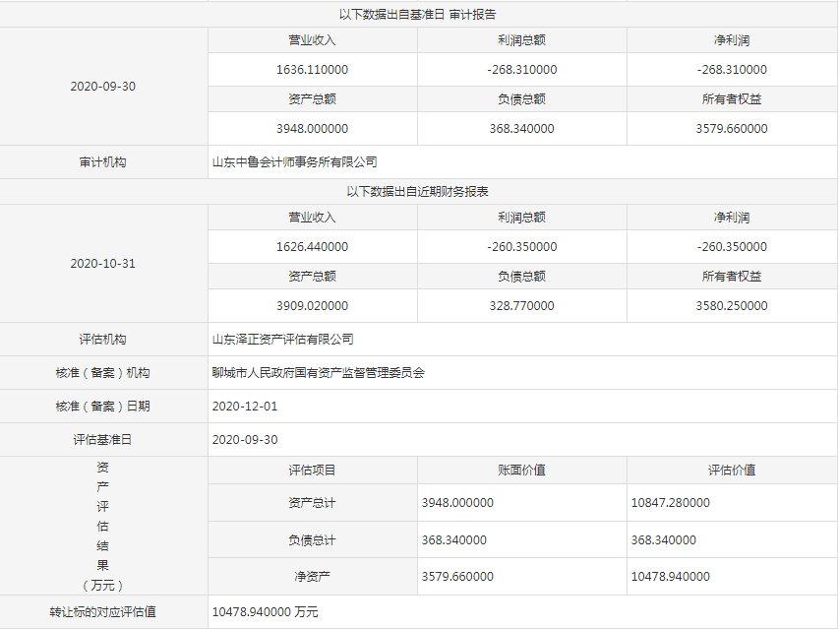
Task: Select liabilities value 328.770000
Action: (x=521, y=306)
